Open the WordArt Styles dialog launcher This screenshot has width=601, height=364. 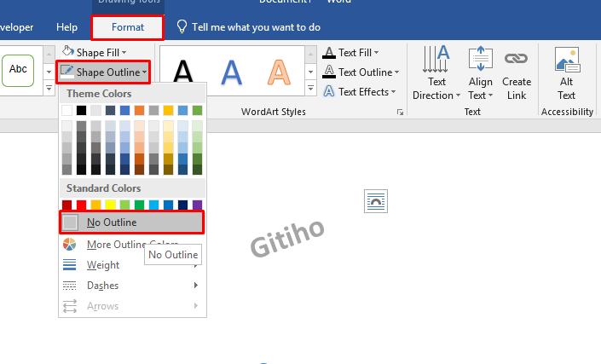(x=400, y=112)
